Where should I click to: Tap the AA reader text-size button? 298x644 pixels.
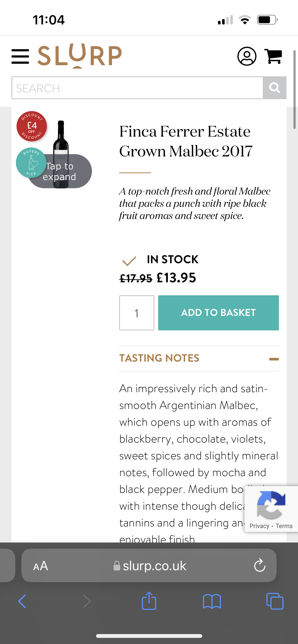(x=40, y=566)
